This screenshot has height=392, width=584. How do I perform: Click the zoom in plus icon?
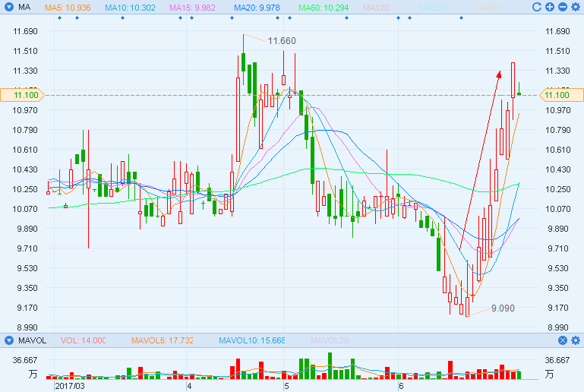[x=550, y=7]
